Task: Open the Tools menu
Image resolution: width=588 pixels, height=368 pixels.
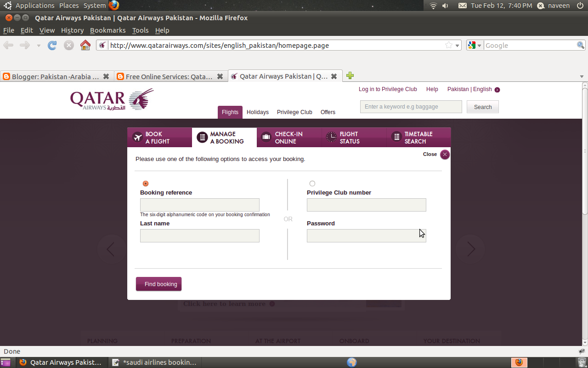Action: click(x=140, y=30)
